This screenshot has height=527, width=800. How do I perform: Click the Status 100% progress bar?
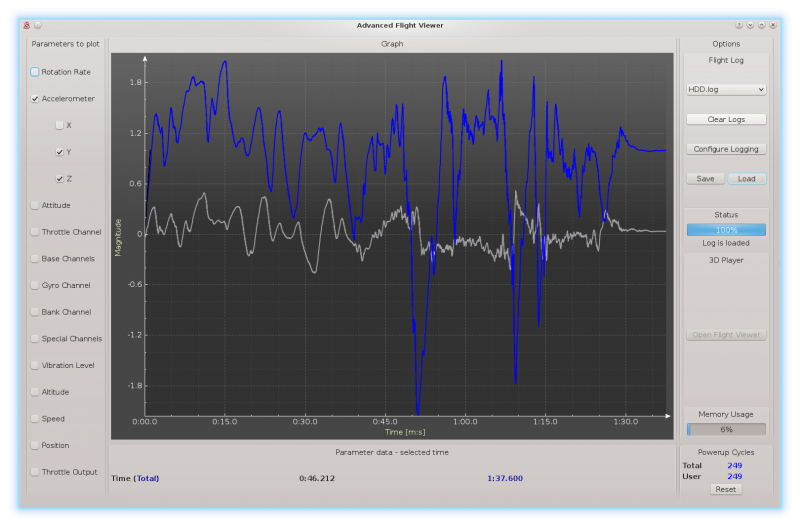point(726,230)
